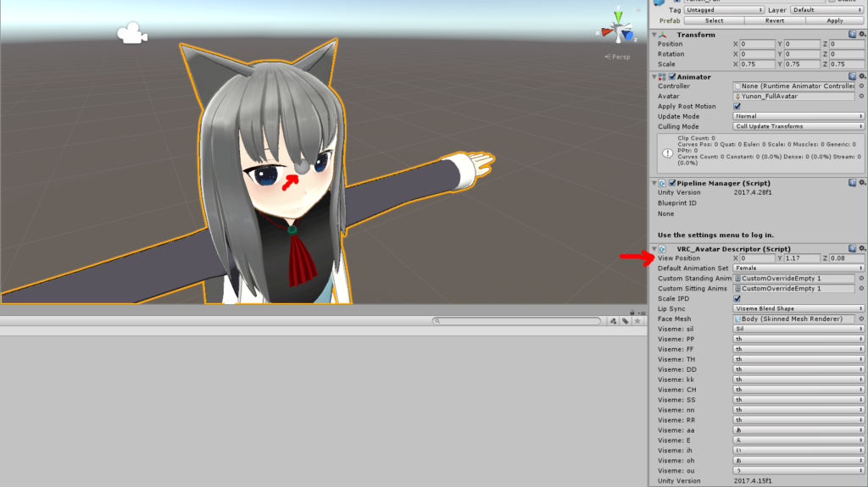Viewport: 868px width, 487px height.
Task: Open Animator component gear menu
Action: pyautogui.click(x=862, y=76)
